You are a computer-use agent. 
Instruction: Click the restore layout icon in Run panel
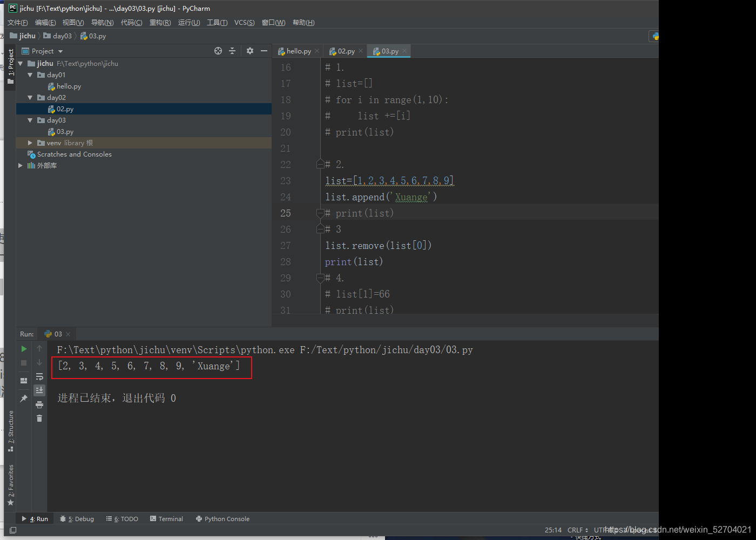pyautogui.click(x=24, y=381)
